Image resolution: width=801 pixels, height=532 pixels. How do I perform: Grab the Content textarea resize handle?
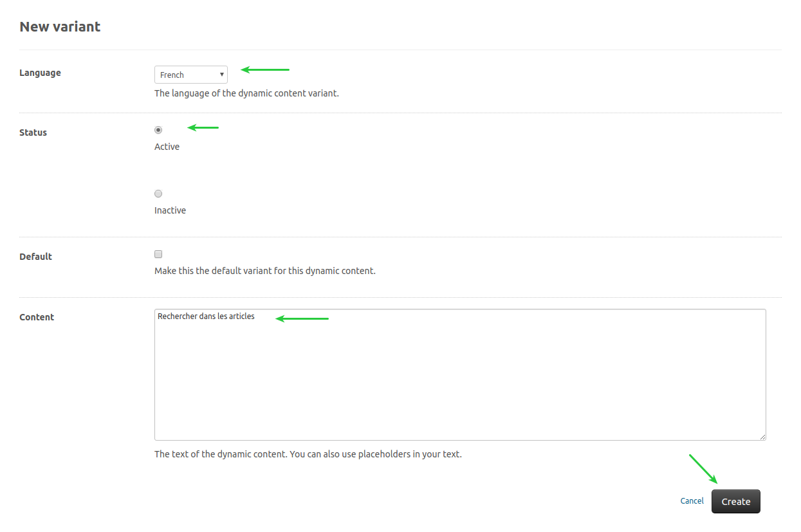click(x=762, y=437)
